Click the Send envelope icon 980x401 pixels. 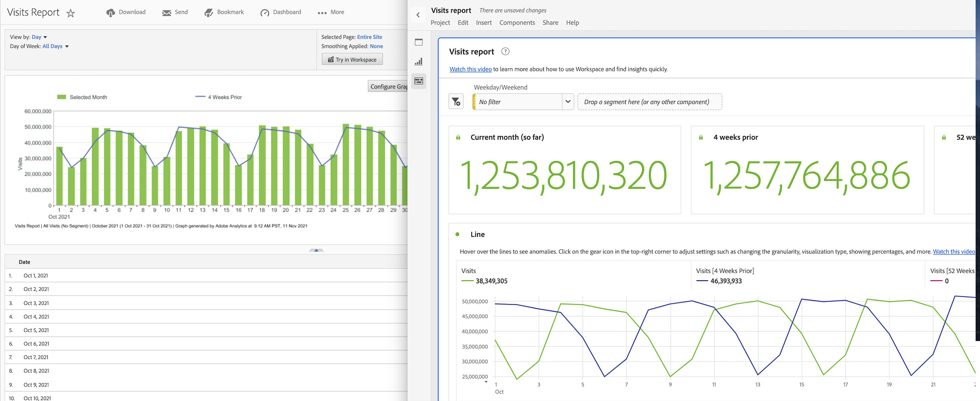(x=166, y=13)
